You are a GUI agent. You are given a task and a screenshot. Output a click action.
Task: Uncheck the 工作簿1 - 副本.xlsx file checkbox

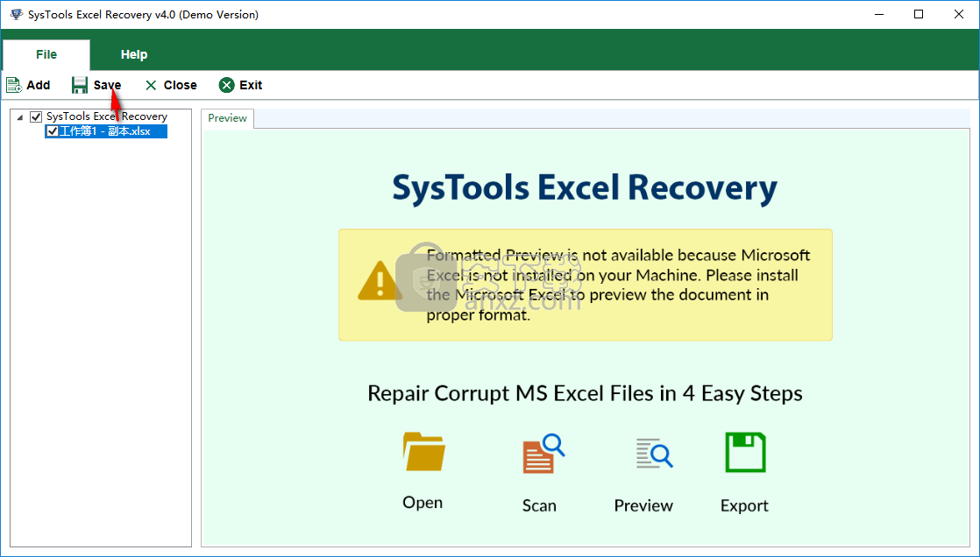(x=53, y=131)
